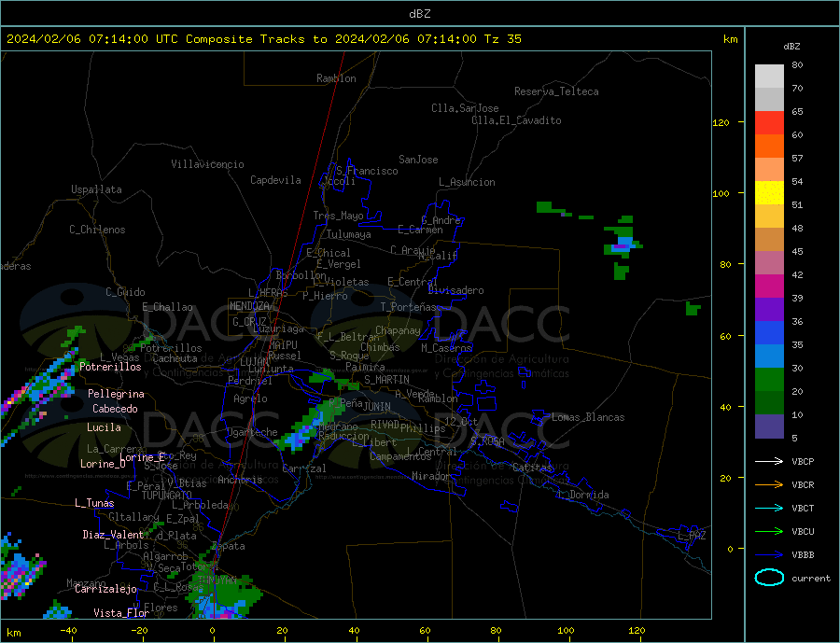Click the blue VBBB arrow in legend
840x643 pixels.
point(769,554)
